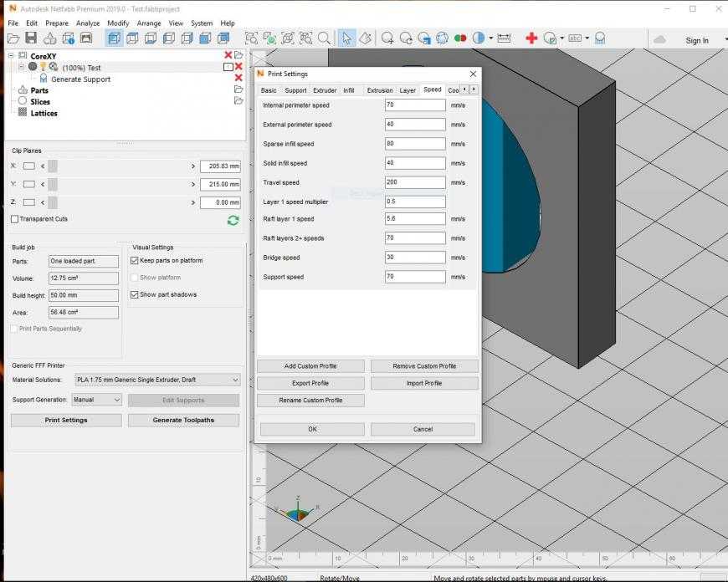Click the Generate Toolpaths button
728x582 pixels.
tap(184, 420)
